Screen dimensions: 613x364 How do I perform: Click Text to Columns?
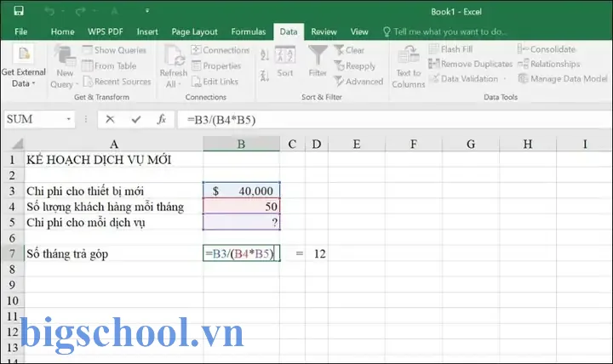tap(409, 67)
